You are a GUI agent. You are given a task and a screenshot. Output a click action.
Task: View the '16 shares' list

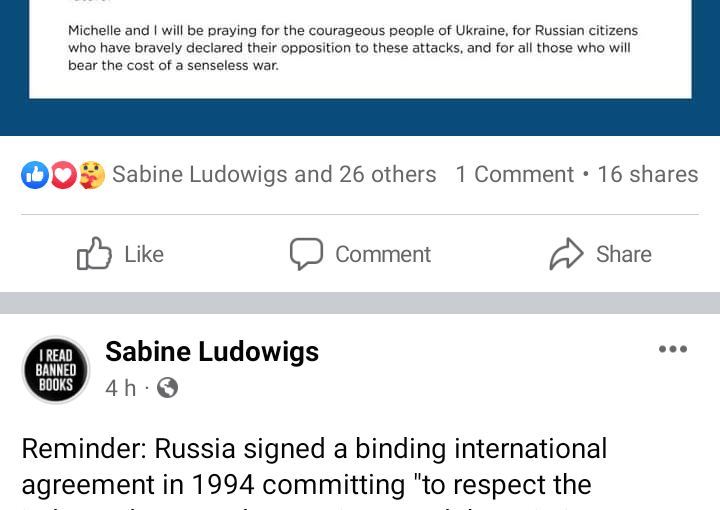coord(648,174)
